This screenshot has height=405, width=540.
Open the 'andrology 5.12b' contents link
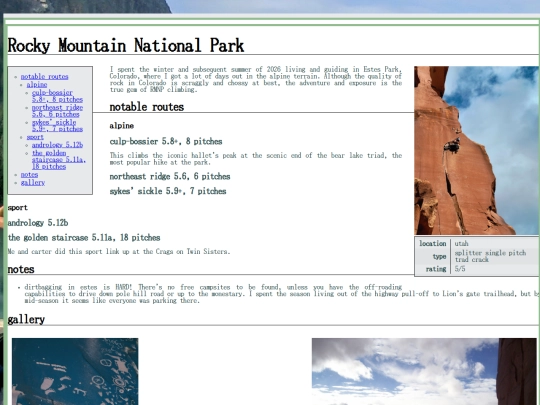click(57, 145)
